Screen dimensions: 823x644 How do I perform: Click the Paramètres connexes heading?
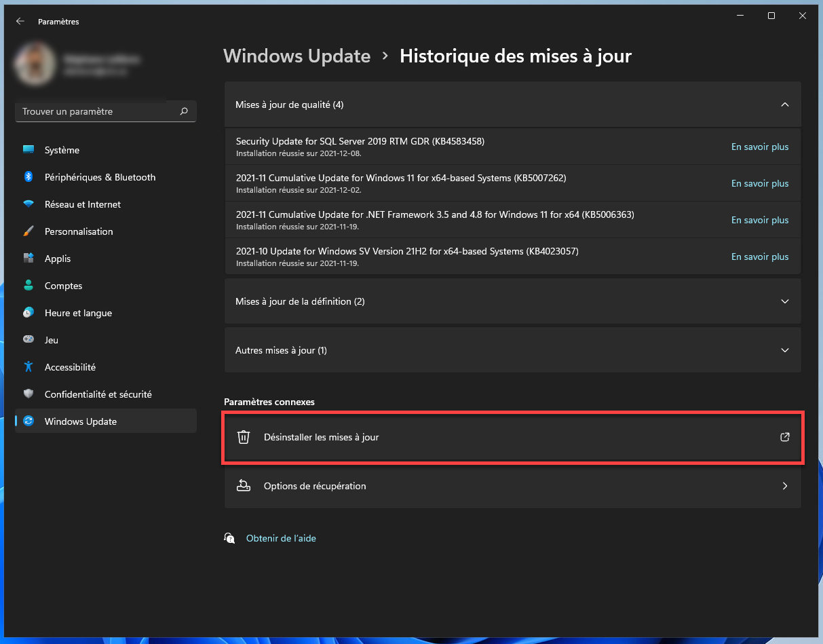click(269, 402)
